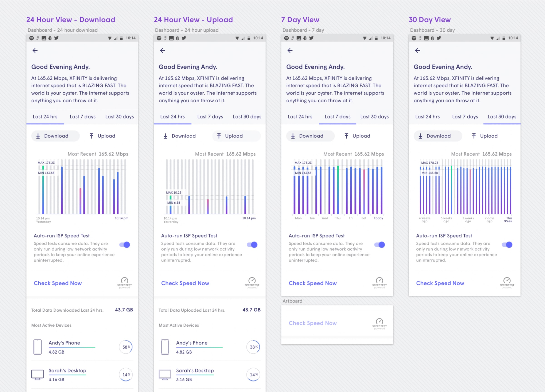The width and height of the screenshot is (545, 392).
Task: Select 'Andy's Phone' name in 24 Hour Upload screen
Action: pos(192,343)
